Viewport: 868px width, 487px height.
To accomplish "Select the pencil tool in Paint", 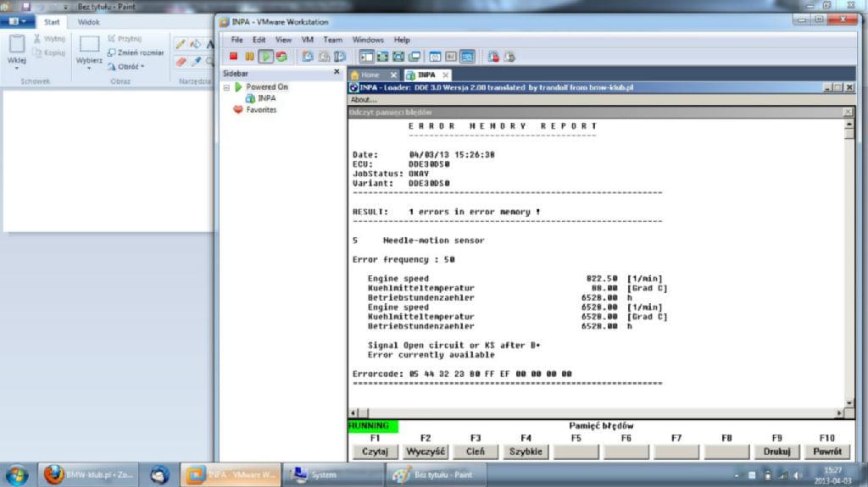I will coord(181,44).
